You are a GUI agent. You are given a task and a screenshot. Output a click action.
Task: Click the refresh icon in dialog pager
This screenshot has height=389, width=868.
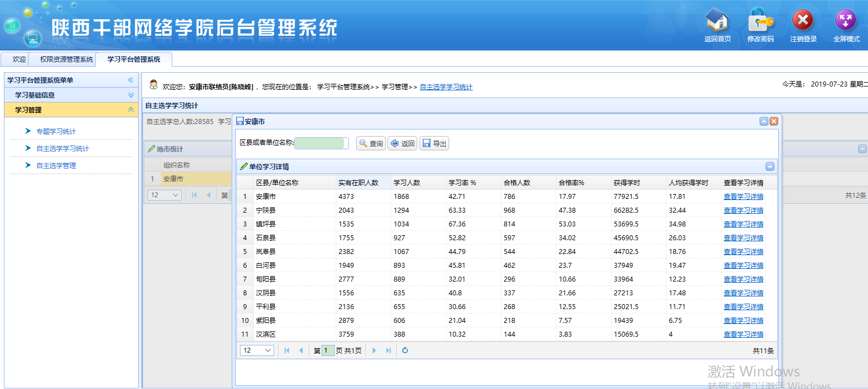[x=405, y=350]
